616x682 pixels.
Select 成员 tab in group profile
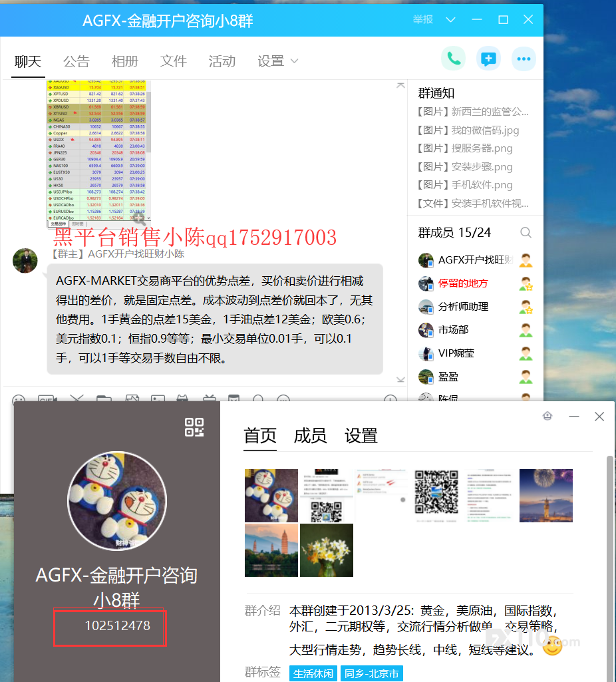tap(311, 435)
